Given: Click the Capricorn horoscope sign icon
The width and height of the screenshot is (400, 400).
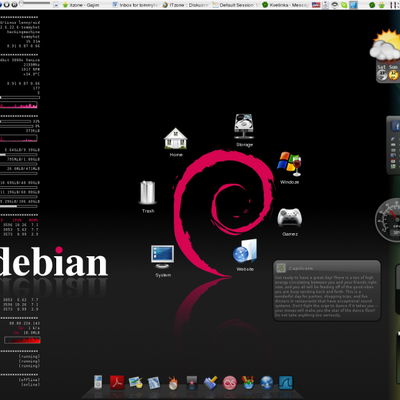Looking at the screenshot, I should [281, 268].
